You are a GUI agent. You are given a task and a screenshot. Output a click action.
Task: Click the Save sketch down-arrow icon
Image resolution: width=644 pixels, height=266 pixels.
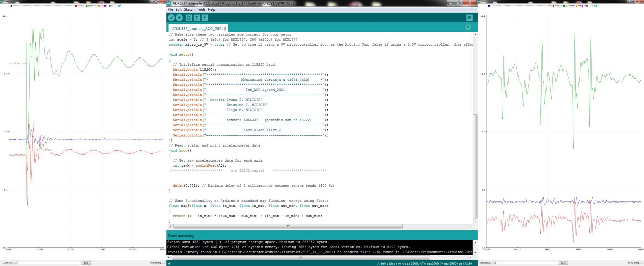click(205, 18)
